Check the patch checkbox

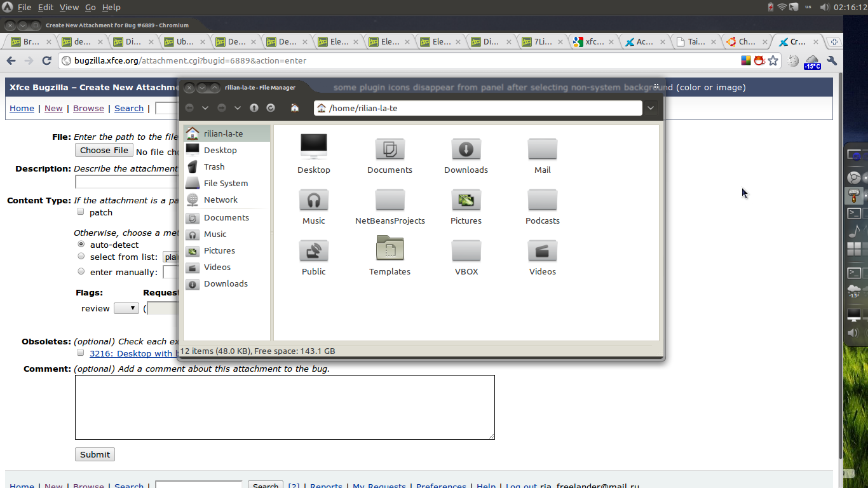(81, 212)
